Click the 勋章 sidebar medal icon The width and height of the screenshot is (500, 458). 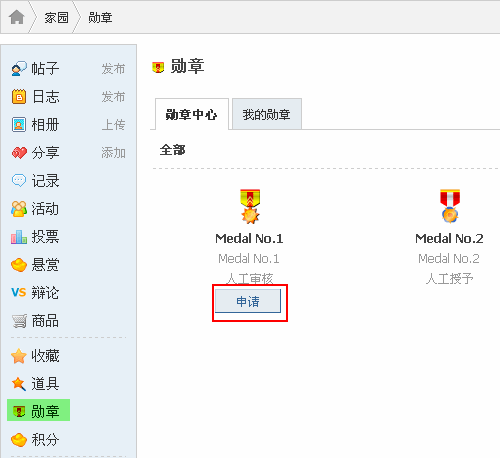(19, 411)
